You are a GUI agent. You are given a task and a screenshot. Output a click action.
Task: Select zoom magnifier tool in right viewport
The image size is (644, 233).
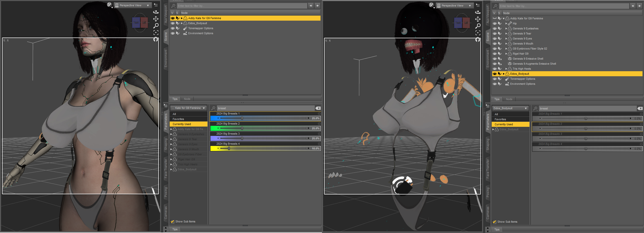click(x=478, y=26)
